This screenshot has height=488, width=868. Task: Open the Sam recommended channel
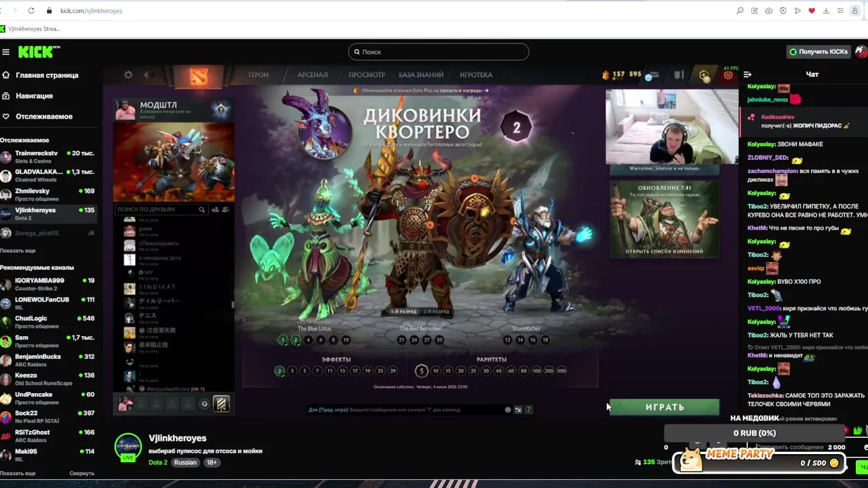click(x=47, y=341)
